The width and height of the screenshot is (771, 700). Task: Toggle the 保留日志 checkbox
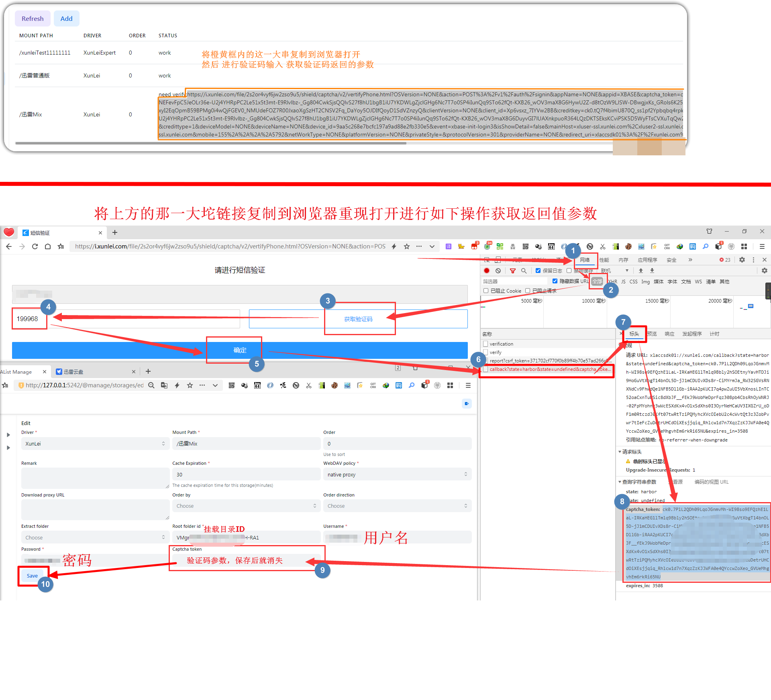tap(538, 271)
